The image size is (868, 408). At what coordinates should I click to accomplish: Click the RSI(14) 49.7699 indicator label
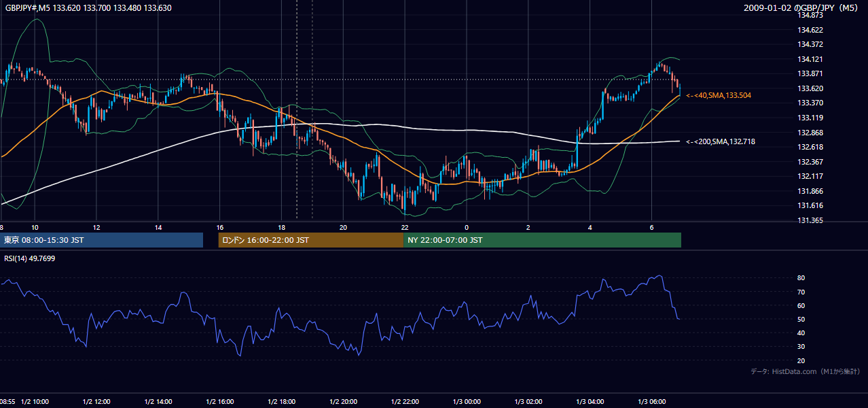click(29, 258)
